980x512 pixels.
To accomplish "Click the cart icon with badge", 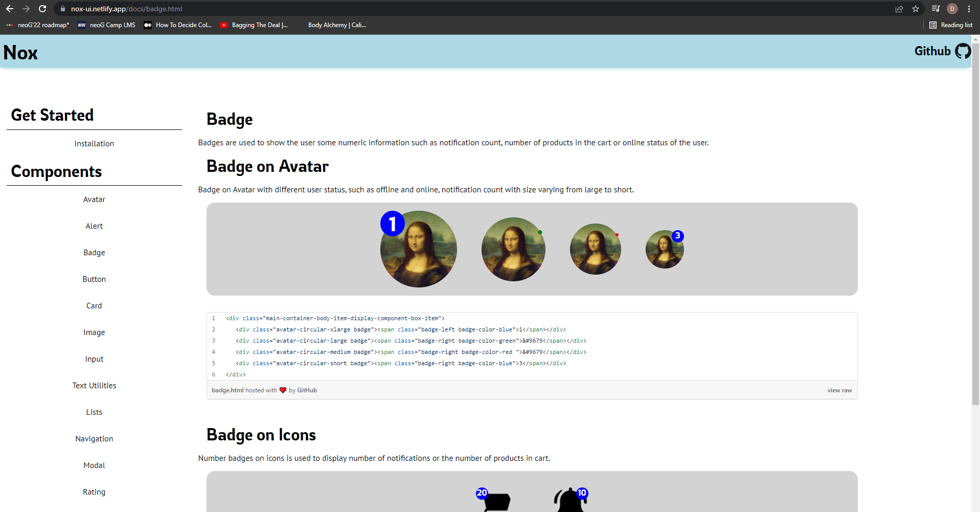I will click(496, 502).
